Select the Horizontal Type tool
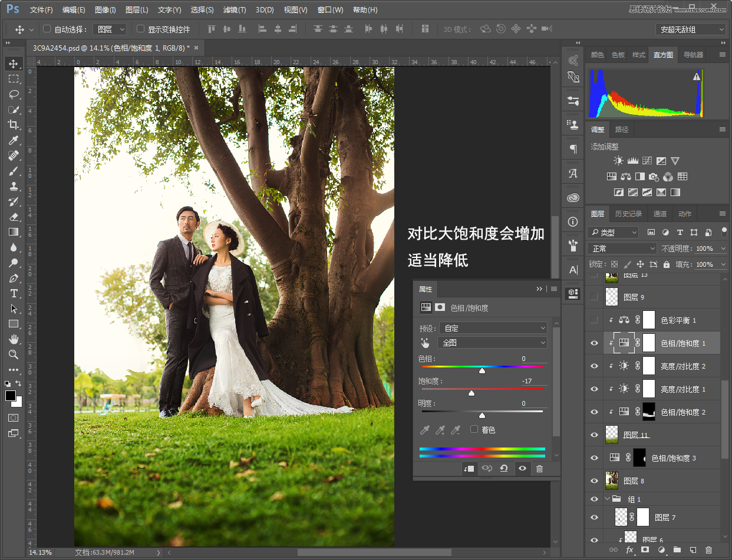 [x=13, y=293]
